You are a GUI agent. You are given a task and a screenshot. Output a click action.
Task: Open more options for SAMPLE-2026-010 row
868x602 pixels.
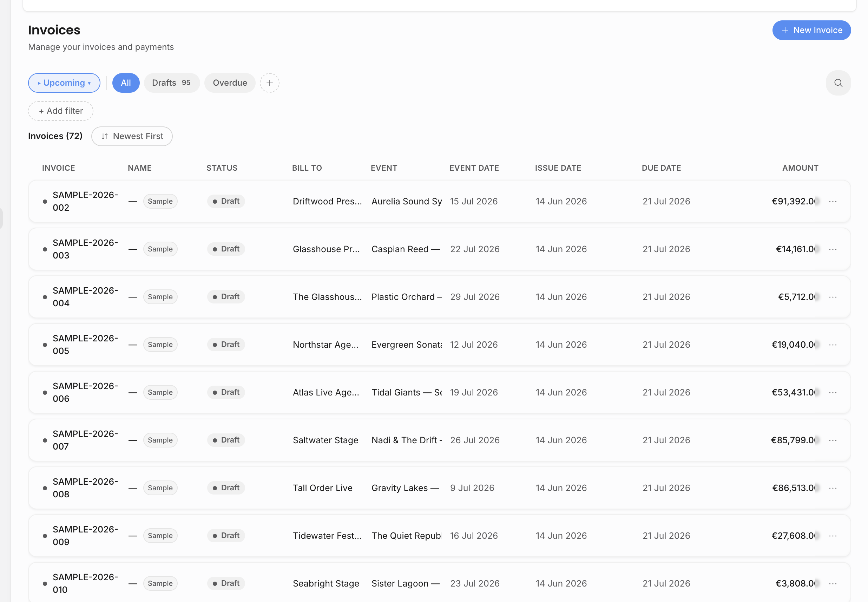tap(833, 583)
